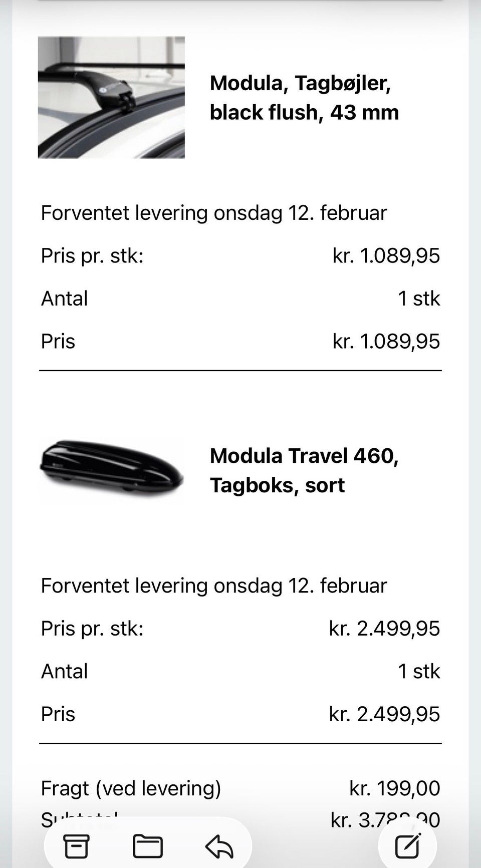This screenshot has width=481, height=868.
Task: Tap the Tagboks total Pris amount
Action: pyautogui.click(x=384, y=714)
